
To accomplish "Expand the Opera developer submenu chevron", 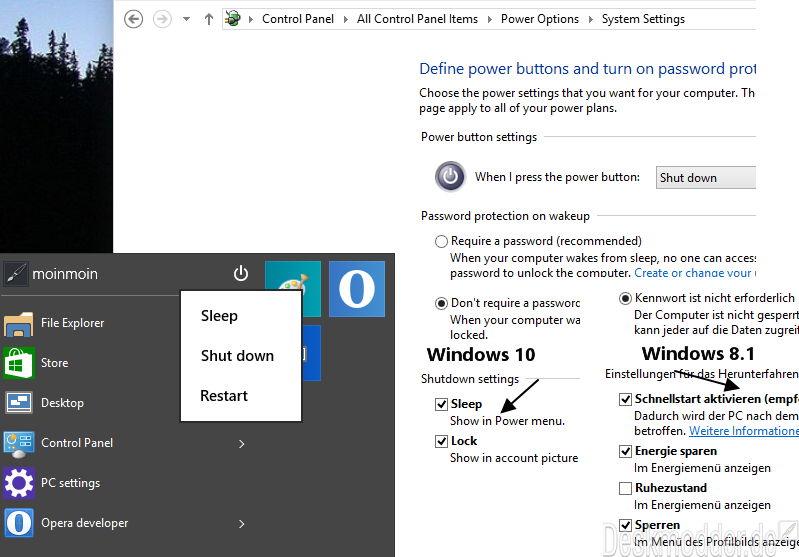I will pos(242,524).
